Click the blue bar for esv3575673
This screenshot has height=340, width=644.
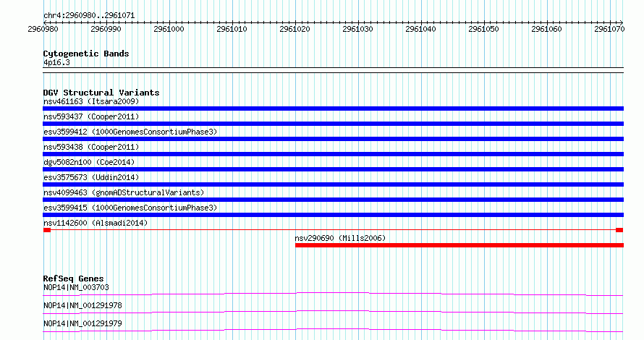pyautogui.click(x=333, y=184)
